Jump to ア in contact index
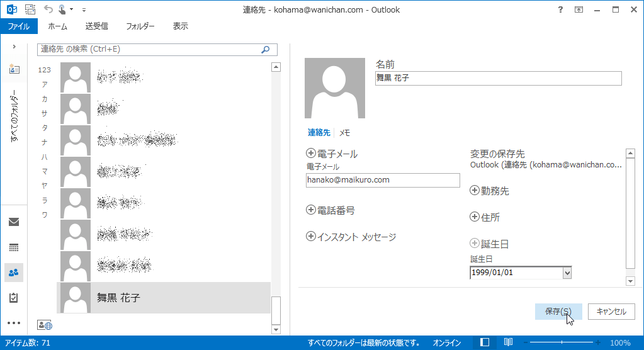This screenshot has width=644, height=350. 44,84
